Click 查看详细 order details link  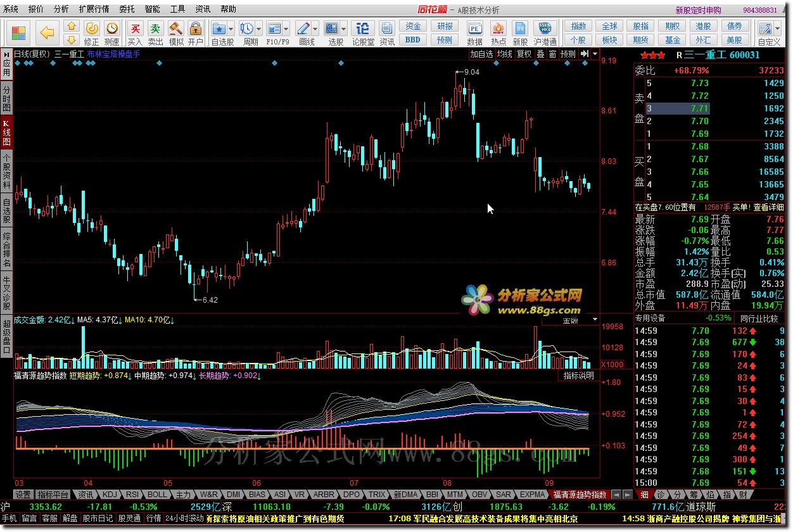coord(769,207)
